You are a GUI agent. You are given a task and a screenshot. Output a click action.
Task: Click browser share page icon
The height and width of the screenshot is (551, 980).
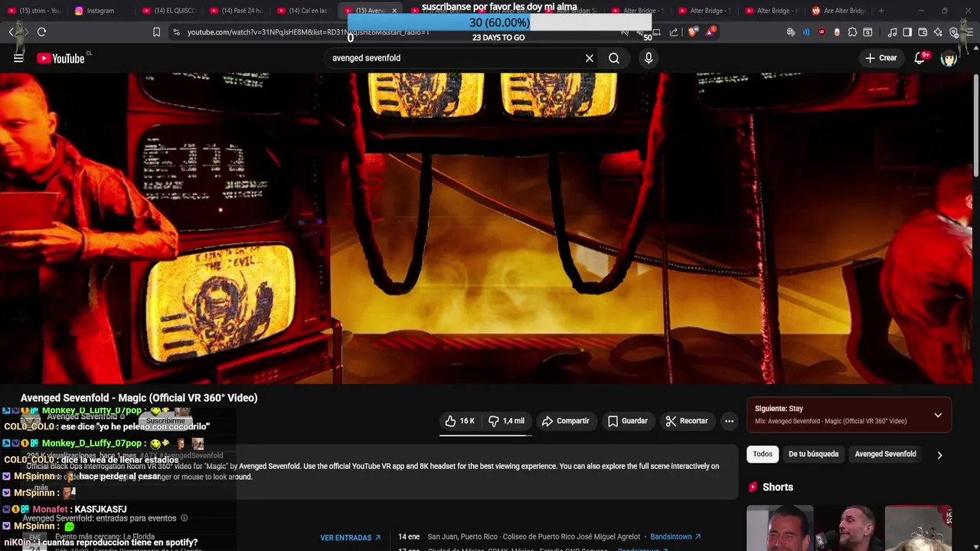click(674, 32)
